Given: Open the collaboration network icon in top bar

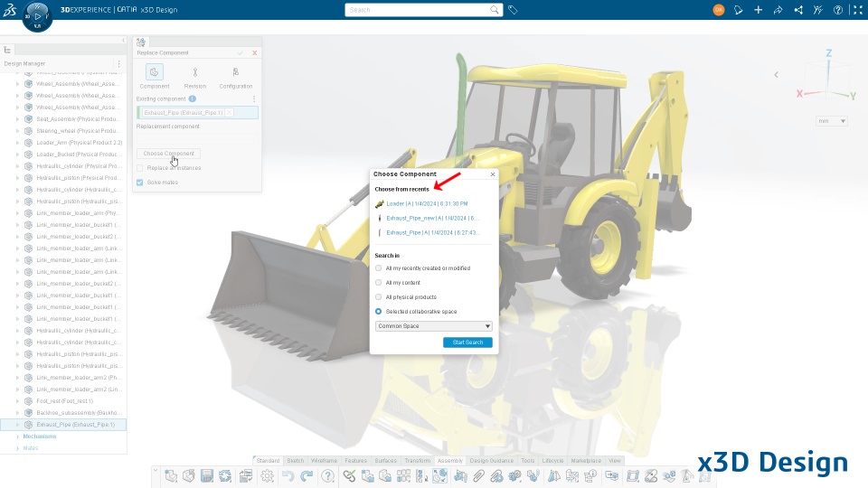Looking at the screenshot, I should coord(798,10).
